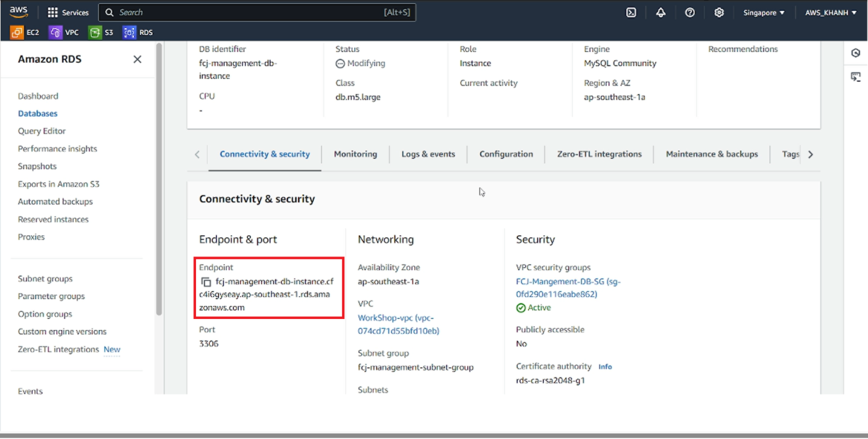The image size is (868, 439).
Task: Expand the Singapore region dropdown
Action: pyautogui.click(x=764, y=12)
